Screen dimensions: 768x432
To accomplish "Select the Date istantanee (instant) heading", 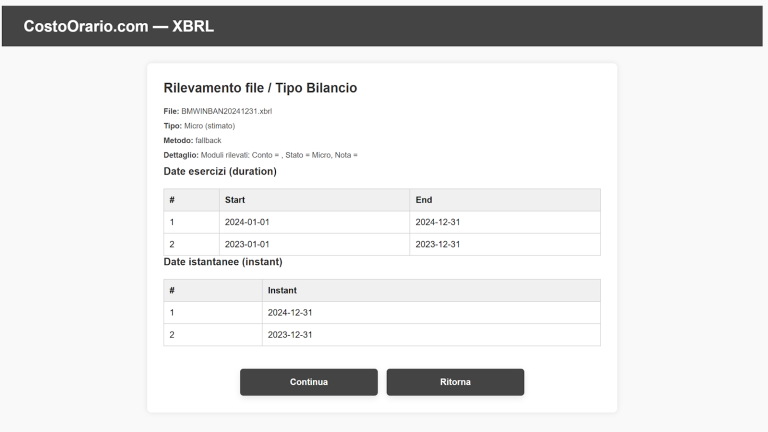I will pyautogui.click(x=223, y=262).
